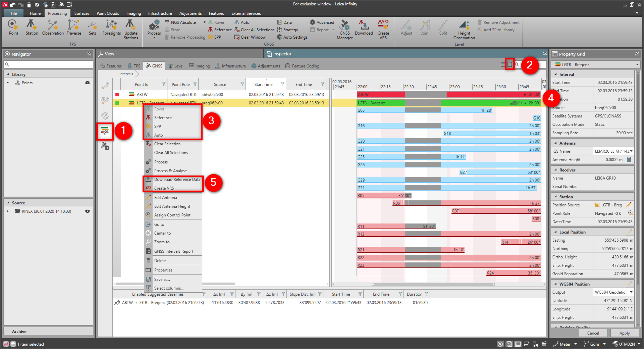644x349 pixels.
Task: Set Reference role from the ribbon
Action: click(x=220, y=30)
